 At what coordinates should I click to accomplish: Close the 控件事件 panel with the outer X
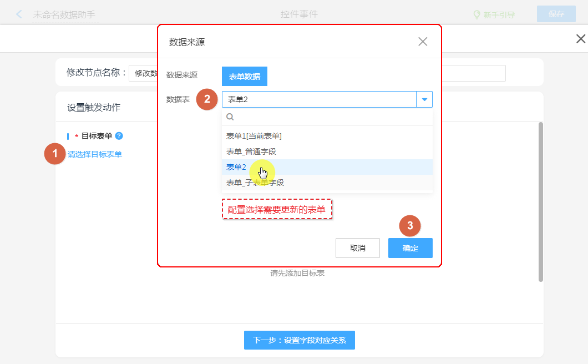[x=580, y=39]
